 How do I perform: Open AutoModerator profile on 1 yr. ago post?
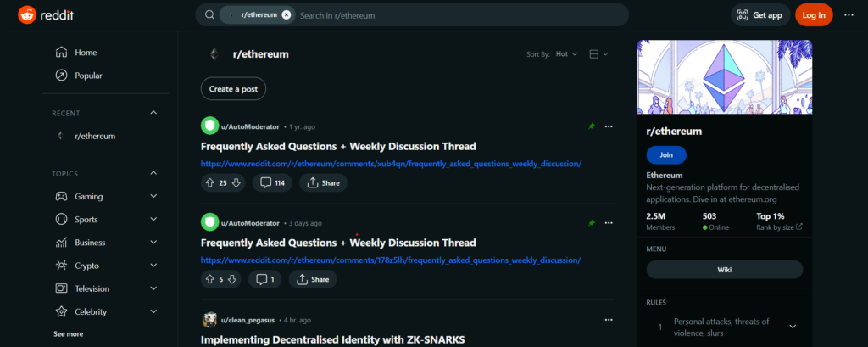point(250,127)
